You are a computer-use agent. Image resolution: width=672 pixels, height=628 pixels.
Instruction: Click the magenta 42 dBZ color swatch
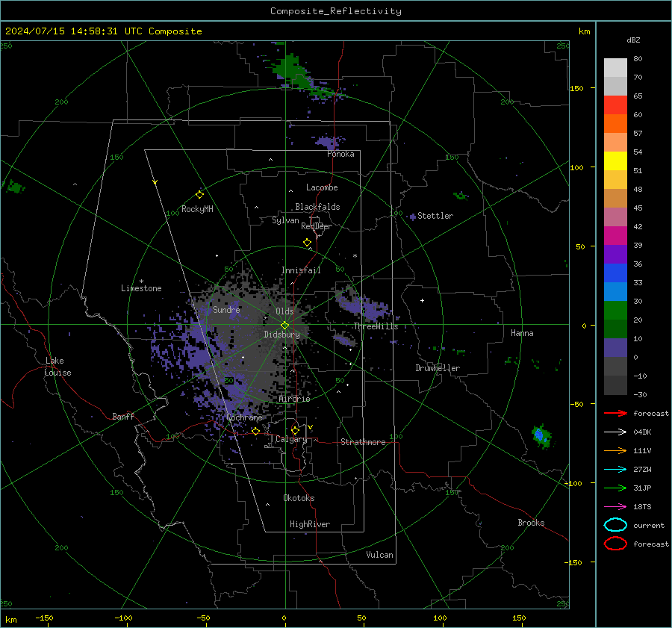click(615, 236)
